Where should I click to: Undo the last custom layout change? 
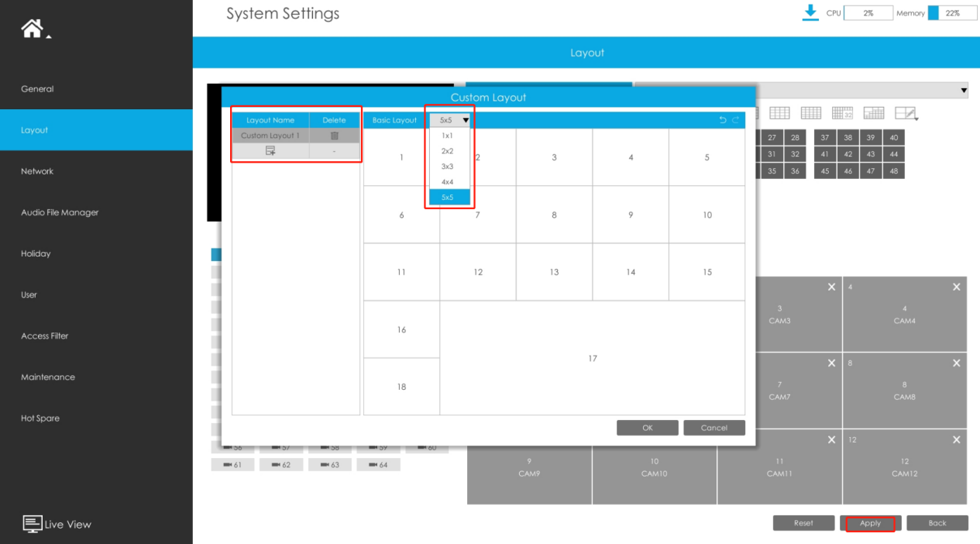pos(723,120)
